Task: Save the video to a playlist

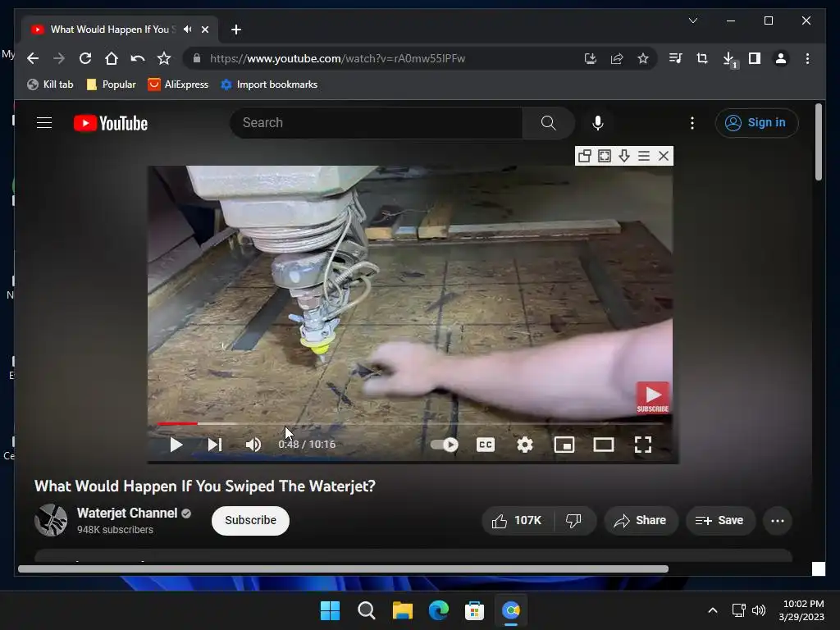Action: (720, 521)
